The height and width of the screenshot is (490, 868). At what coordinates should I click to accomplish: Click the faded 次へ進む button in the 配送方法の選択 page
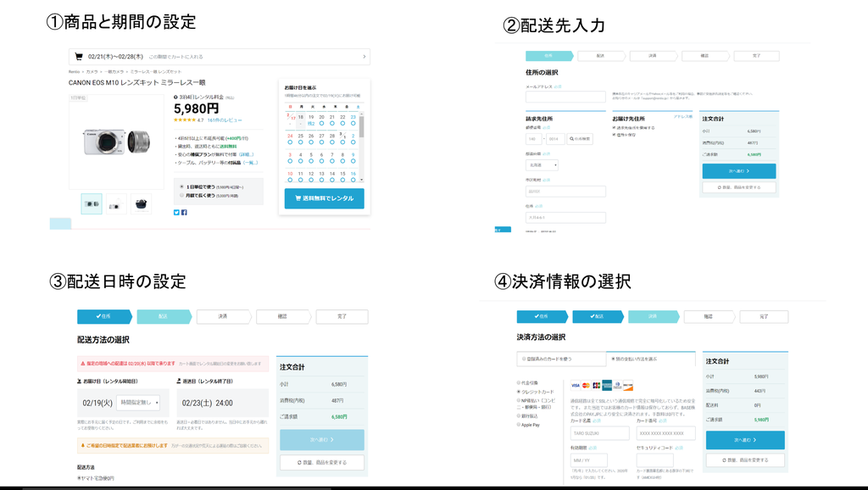tap(322, 440)
